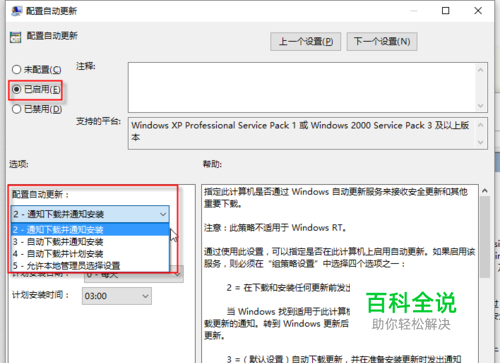Click the policy setting icon beside 配置自动更新 heading
500x363 pixels.
click(15, 37)
